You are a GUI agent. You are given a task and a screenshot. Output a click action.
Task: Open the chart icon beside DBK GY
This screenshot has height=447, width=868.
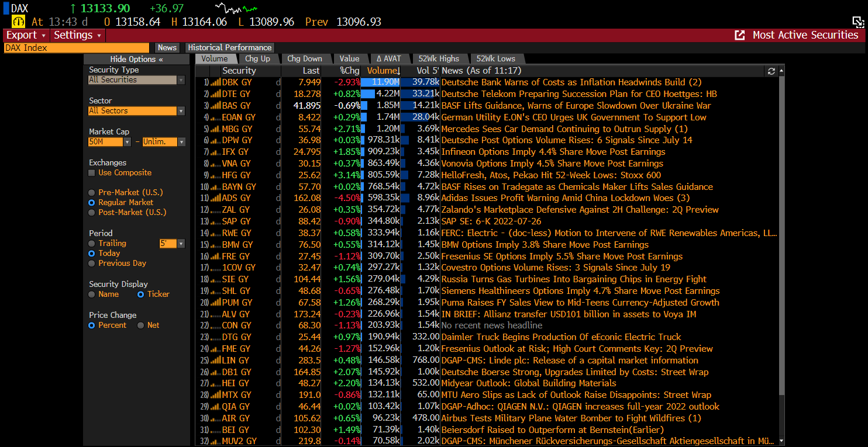click(215, 82)
